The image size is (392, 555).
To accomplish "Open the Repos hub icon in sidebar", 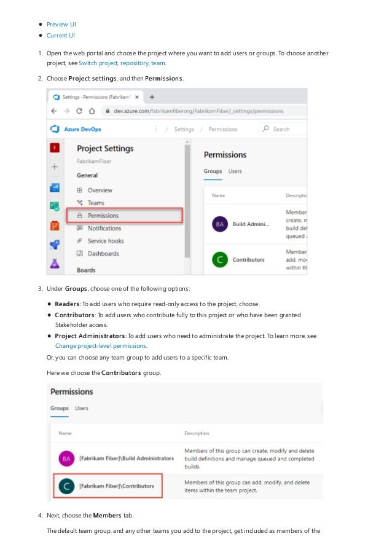I will click(x=55, y=226).
